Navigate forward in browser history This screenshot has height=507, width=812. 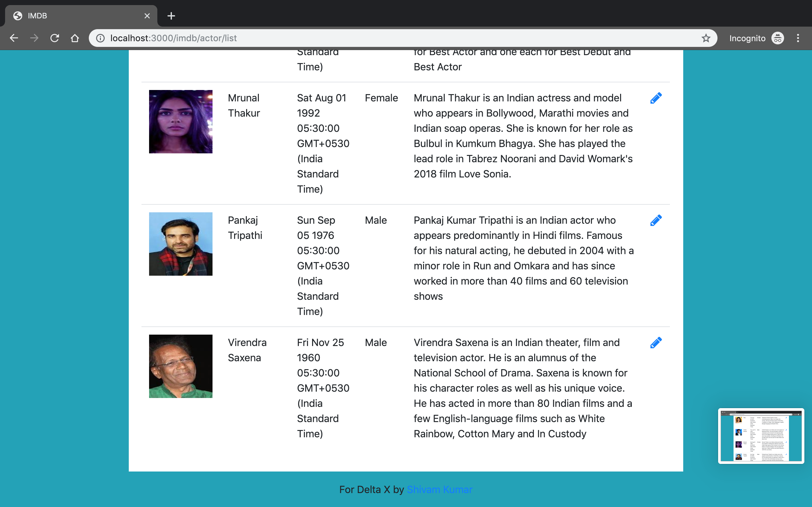(x=34, y=38)
